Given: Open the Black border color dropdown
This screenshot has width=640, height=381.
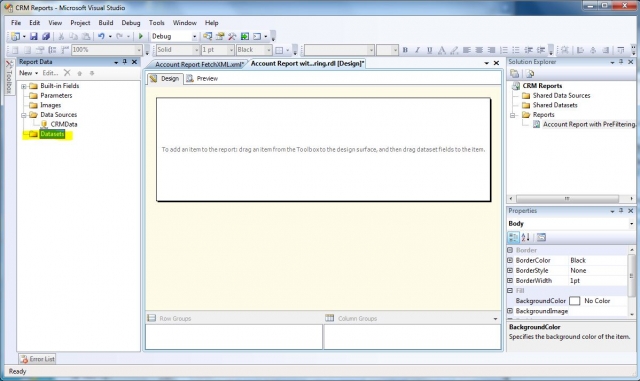Looking at the screenshot, I should (x=269, y=50).
